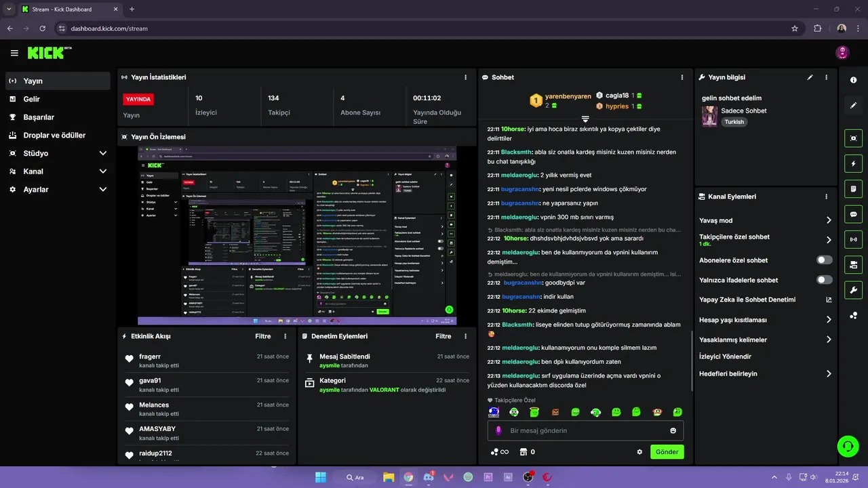Focus the Bir mesaj gönderin input
The height and width of the screenshot is (488, 868).
click(x=585, y=430)
